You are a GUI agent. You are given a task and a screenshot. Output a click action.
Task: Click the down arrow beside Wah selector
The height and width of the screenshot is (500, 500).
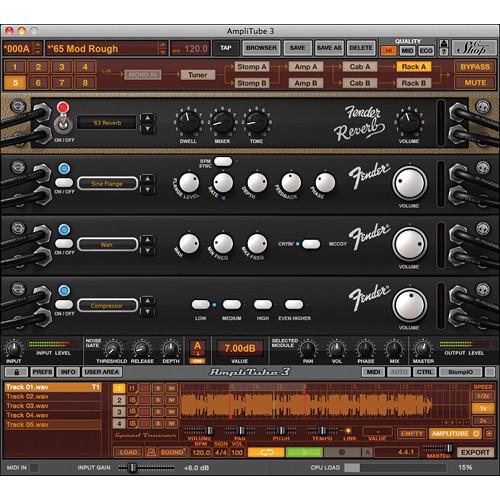click(147, 251)
